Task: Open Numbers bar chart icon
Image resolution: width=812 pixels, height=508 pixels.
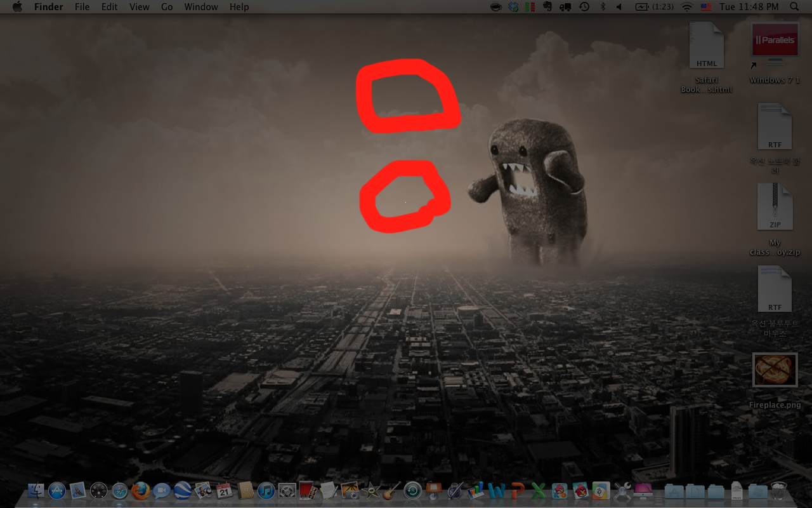Action: point(476,491)
